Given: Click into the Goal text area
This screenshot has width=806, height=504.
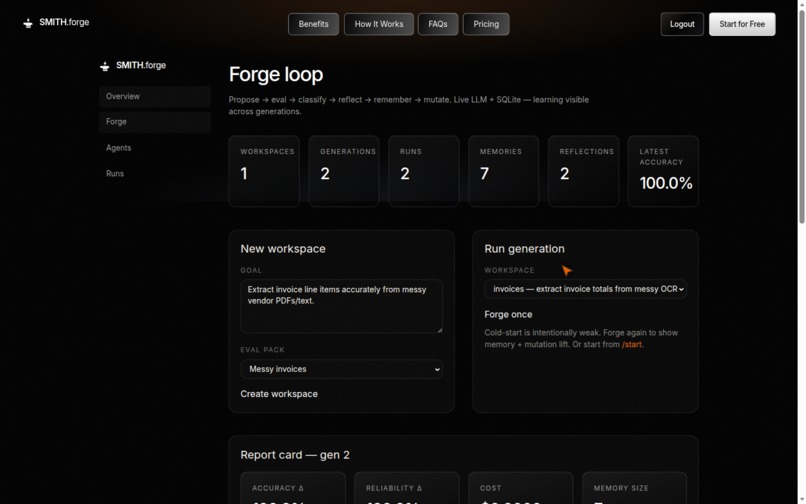Looking at the screenshot, I should 341,307.
